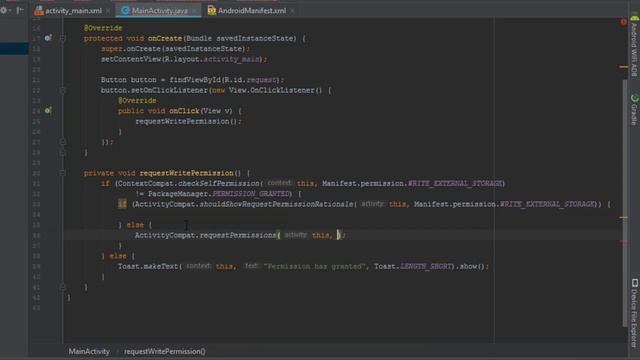
Task: Switch to the MainActivity.java tab
Action: (160, 11)
